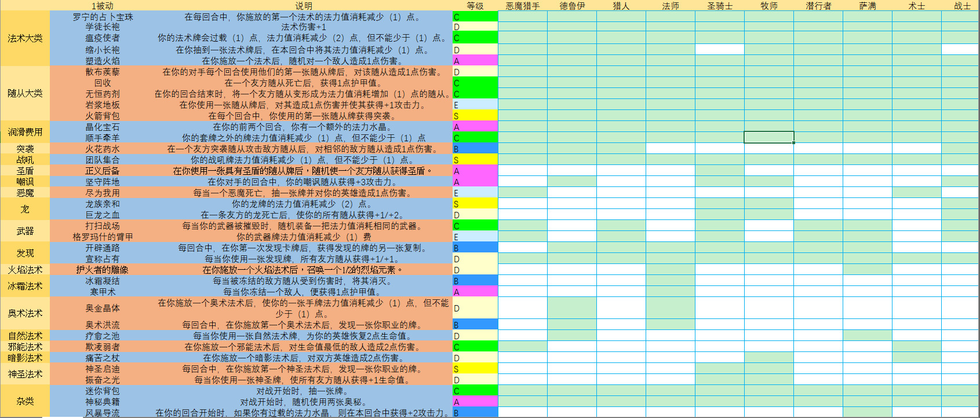Select the 晶化宝石 name cell
This screenshot has width=980, height=418.
coord(103,127)
